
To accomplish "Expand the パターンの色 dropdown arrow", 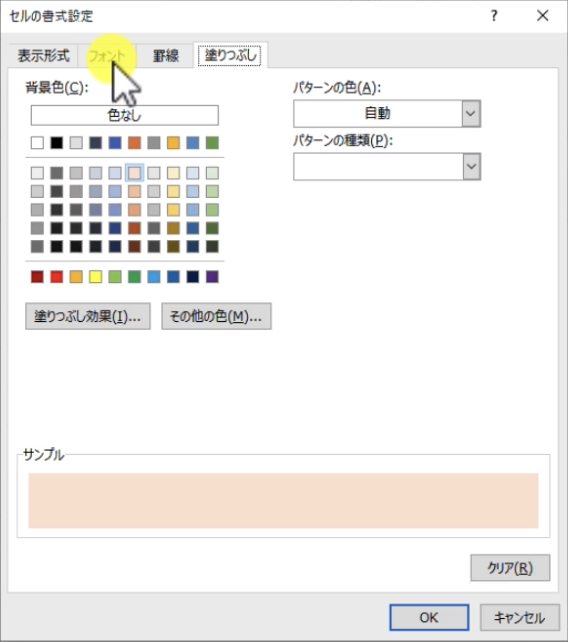I will (x=471, y=113).
